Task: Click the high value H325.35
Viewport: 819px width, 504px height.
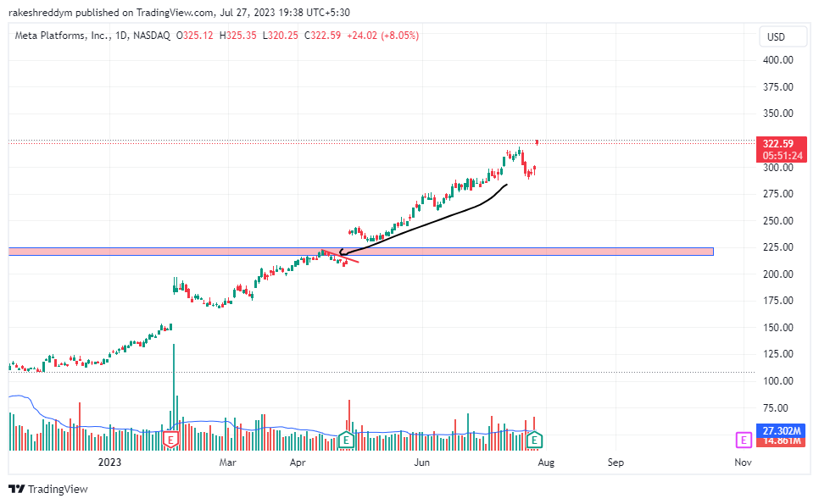Action: tap(237, 36)
